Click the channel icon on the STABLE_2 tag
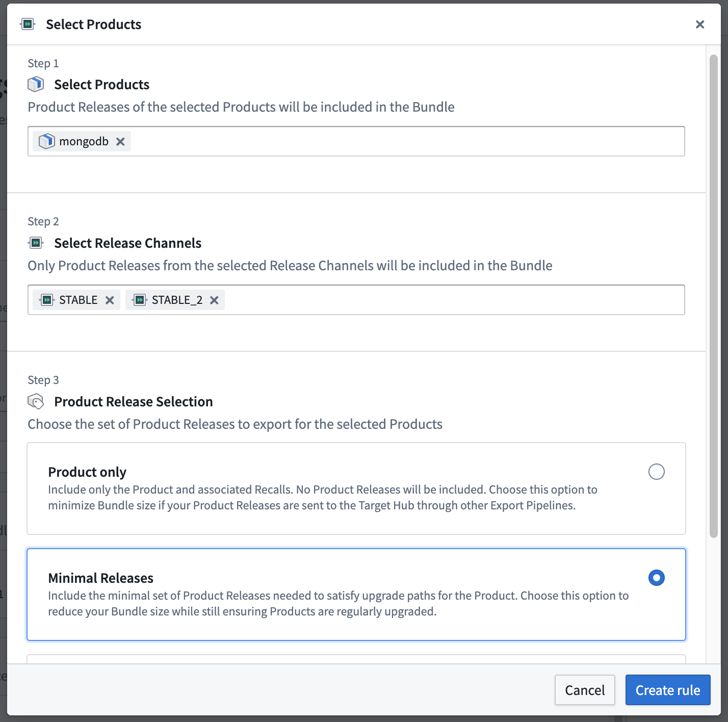 point(140,300)
